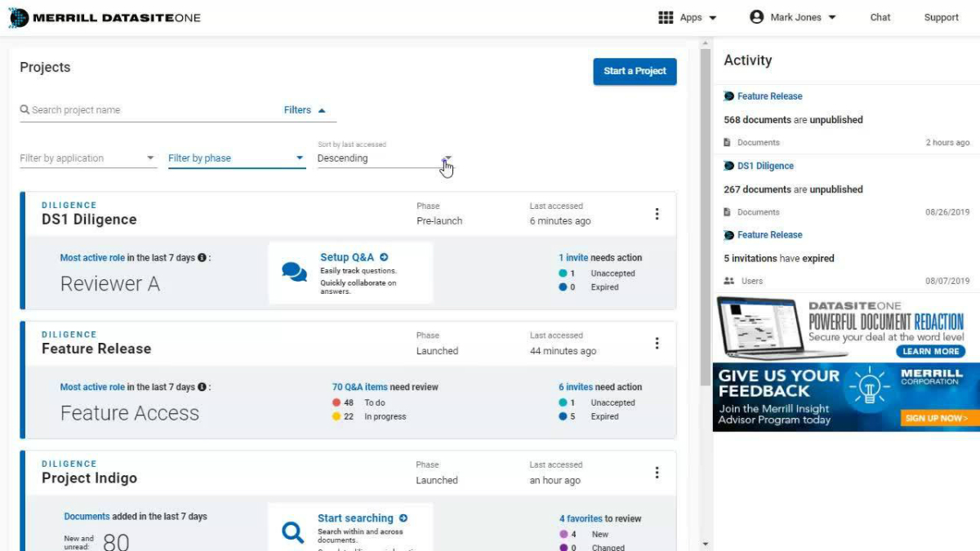Click Documents link in Project Indigo card
The width and height of the screenshot is (980, 551).
coord(87,516)
